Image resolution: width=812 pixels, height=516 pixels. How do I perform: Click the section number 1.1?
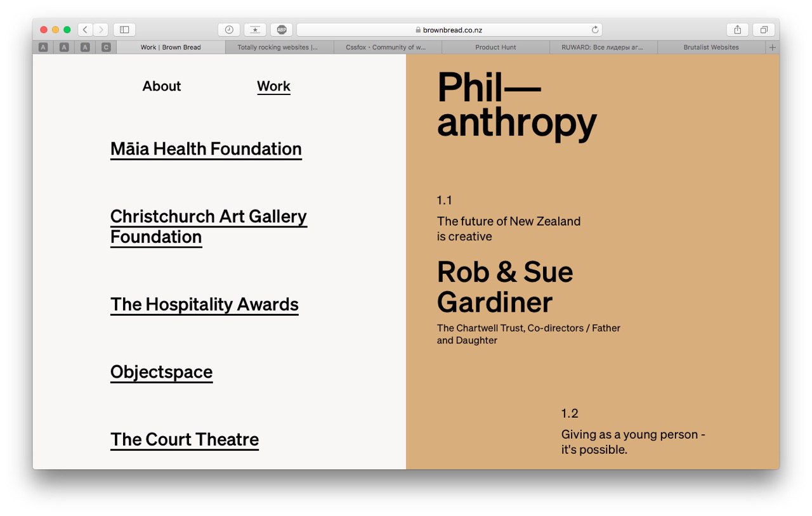pyautogui.click(x=444, y=200)
